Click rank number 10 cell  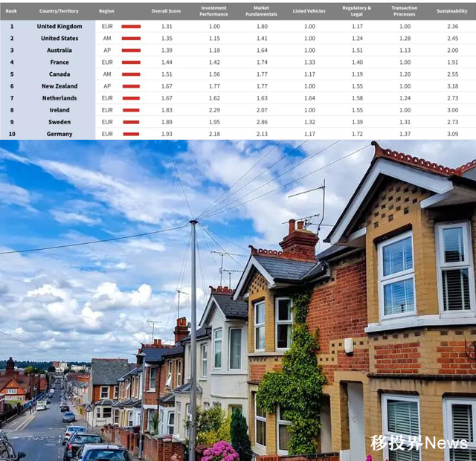point(12,134)
